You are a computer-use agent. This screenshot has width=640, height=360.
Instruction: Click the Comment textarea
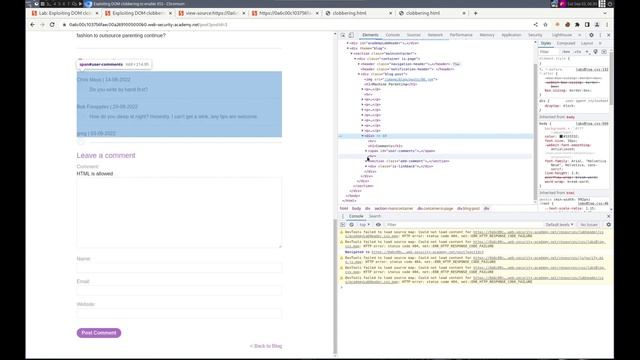(179, 212)
